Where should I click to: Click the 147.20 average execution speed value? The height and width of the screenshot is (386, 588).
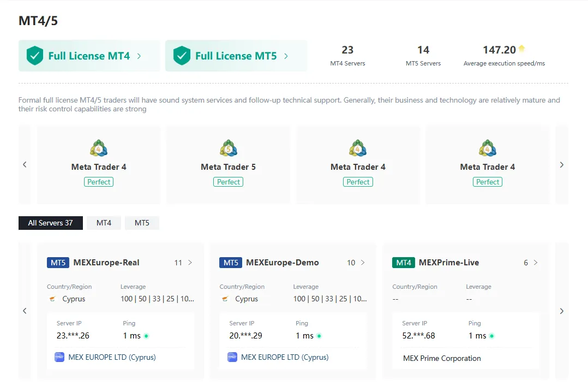pyautogui.click(x=499, y=50)
